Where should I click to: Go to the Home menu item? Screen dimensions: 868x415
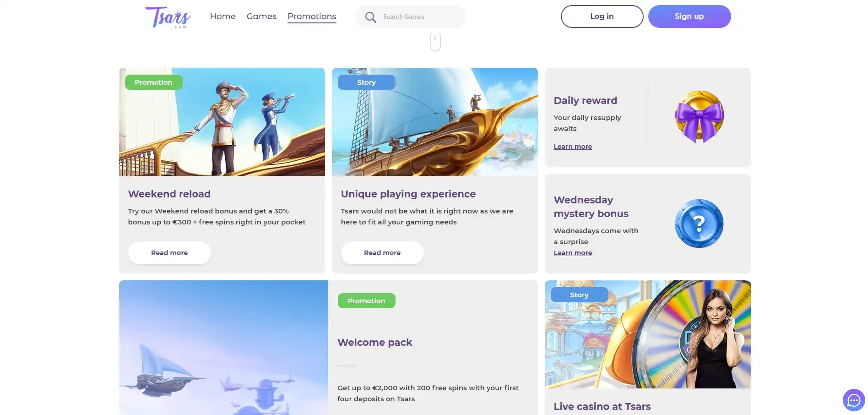222,16
